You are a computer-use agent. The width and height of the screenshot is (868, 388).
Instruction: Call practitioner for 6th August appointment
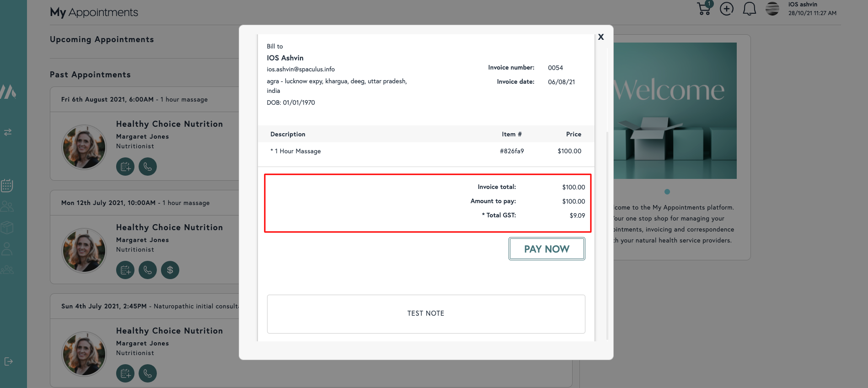[x=148, y=167]
